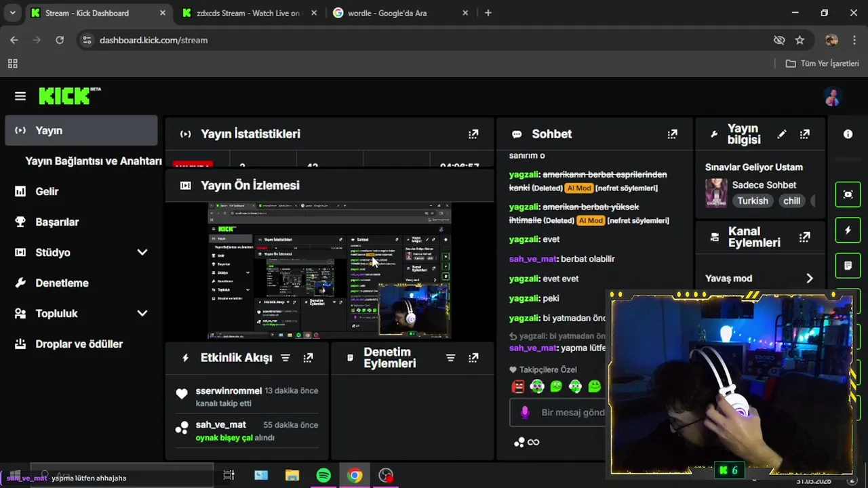Click the channel points icon below chat input

coord(519,443)
